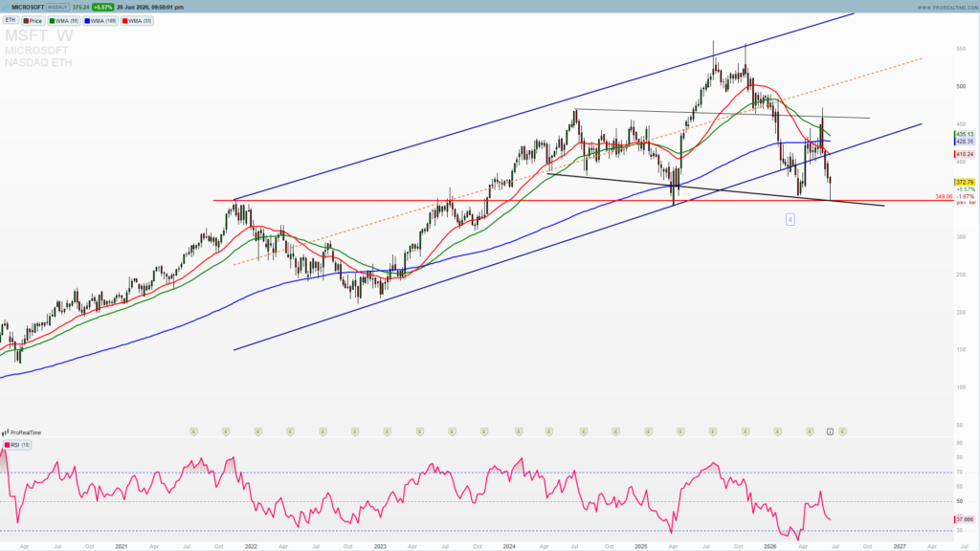This screenshot has width=980, height=551.
Task: Open the www.prorealtime.com link
Action: pyautogui.click(x=947, y=8)
